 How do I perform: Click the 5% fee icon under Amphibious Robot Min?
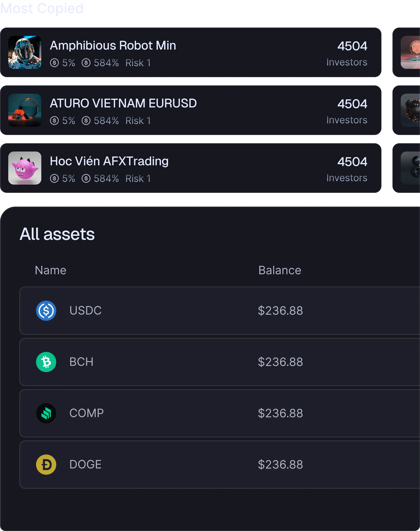[54, 63]
